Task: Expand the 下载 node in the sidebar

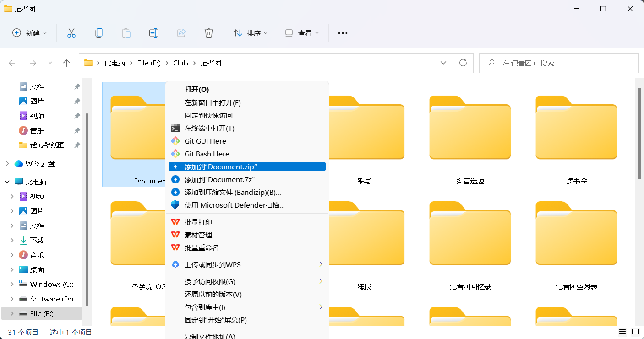Action: pos(12,241)
